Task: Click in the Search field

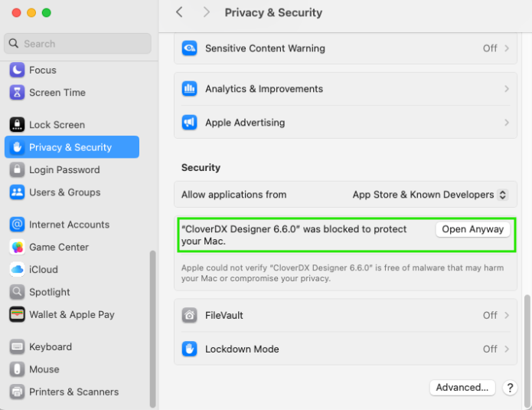Action: point(78,44)
